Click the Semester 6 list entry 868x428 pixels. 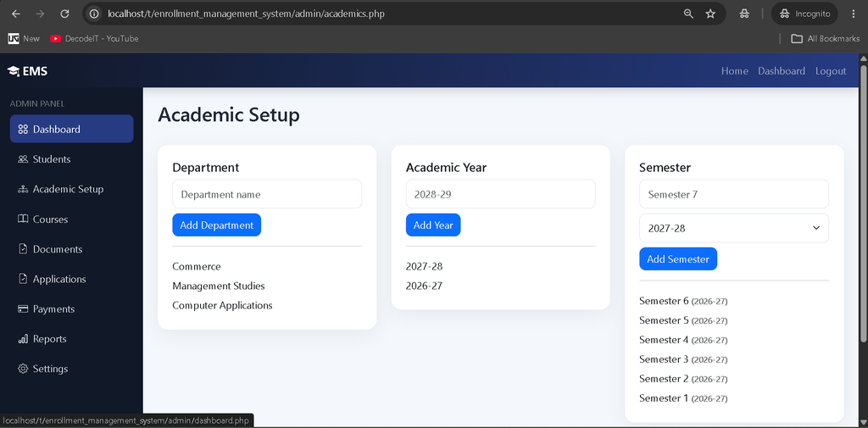tap(683, 301)
